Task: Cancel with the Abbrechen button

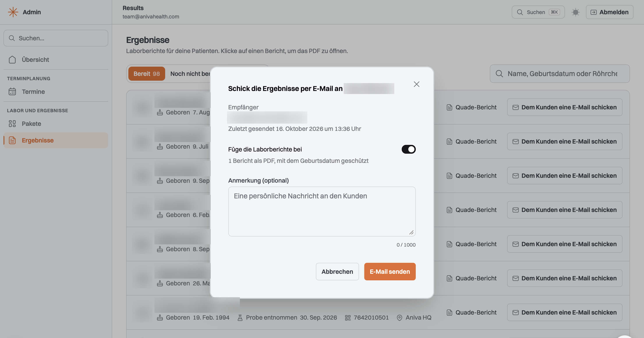Action: 337,271
